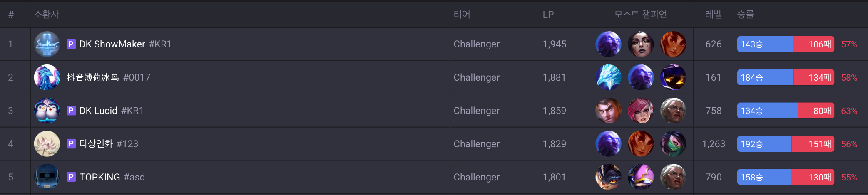Click the ice champion icon in row 2
The width and height of the screenshot is (868, 195).
click(x=608, y=77)
